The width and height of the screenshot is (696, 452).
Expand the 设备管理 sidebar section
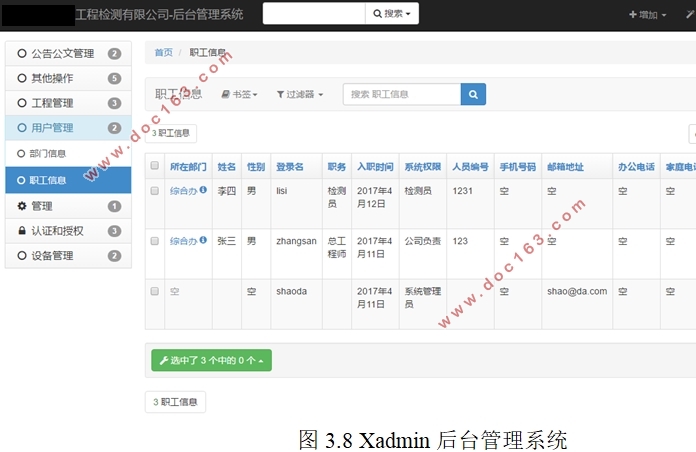click(68, 256)
